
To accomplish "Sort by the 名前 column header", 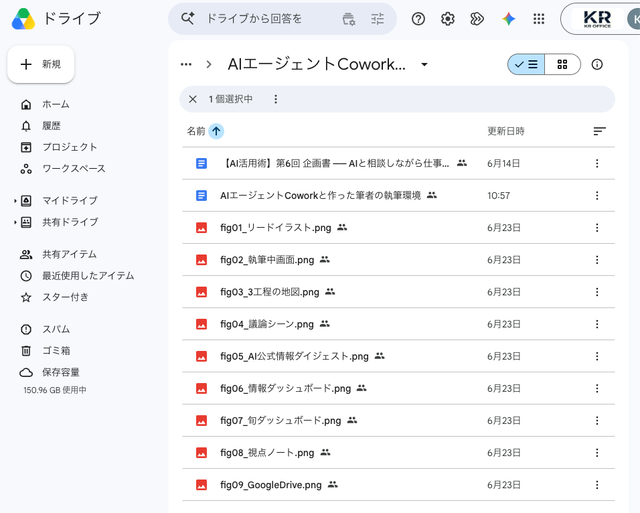I will pyautogui.click(x=196, y=131).
